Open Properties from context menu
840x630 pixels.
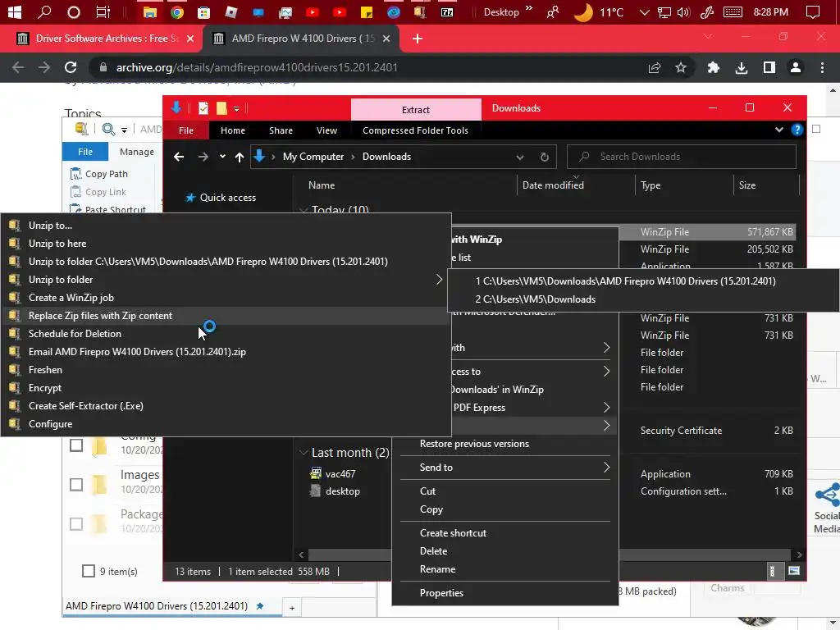point(505,593)
